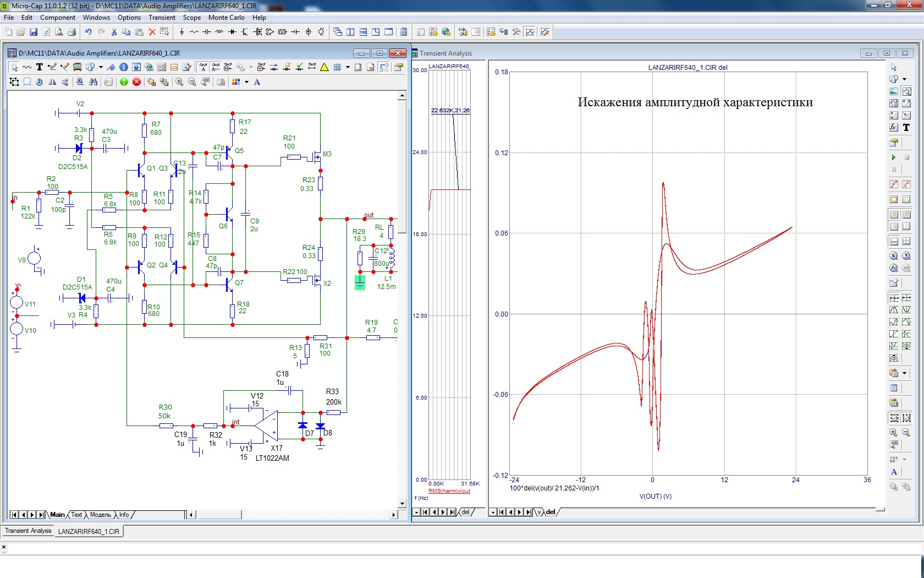Open the Transient menu
This screenshot has width=924, height=578.
coord(162,18)
